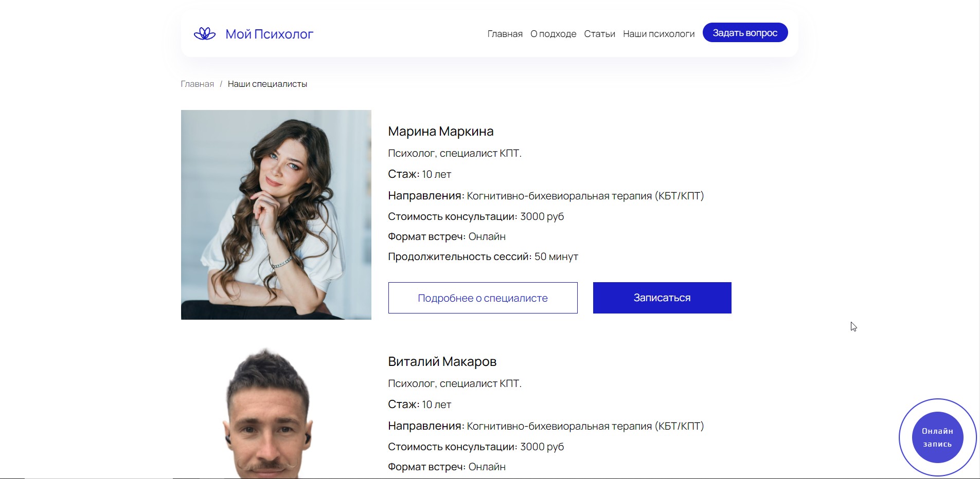The width and height of the screenshot is (980, 479).
Task: Select Марина Маркина's Формат встреч: Онлайн text
Action: [x=447, y=236]
